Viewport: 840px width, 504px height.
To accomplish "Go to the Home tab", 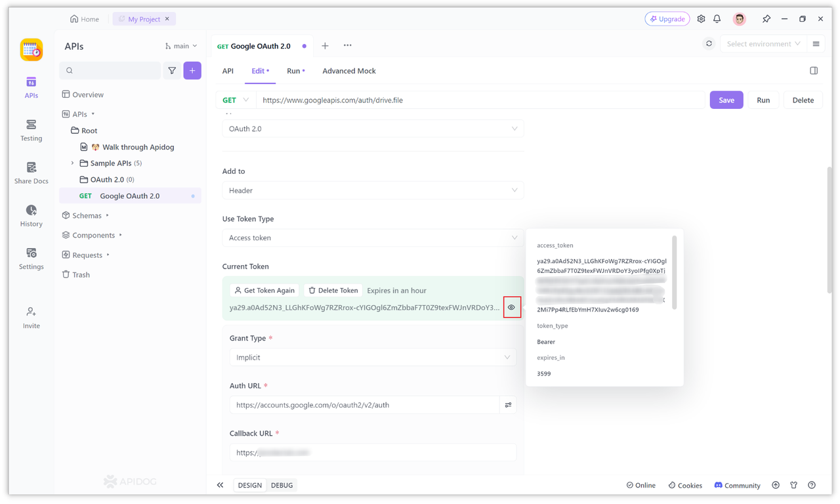I will (x=85, y=19).
